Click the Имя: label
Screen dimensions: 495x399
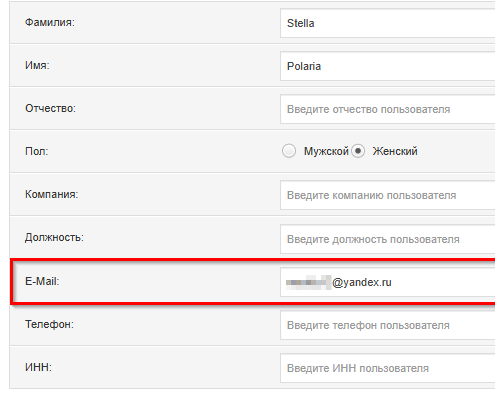(37, 65)
